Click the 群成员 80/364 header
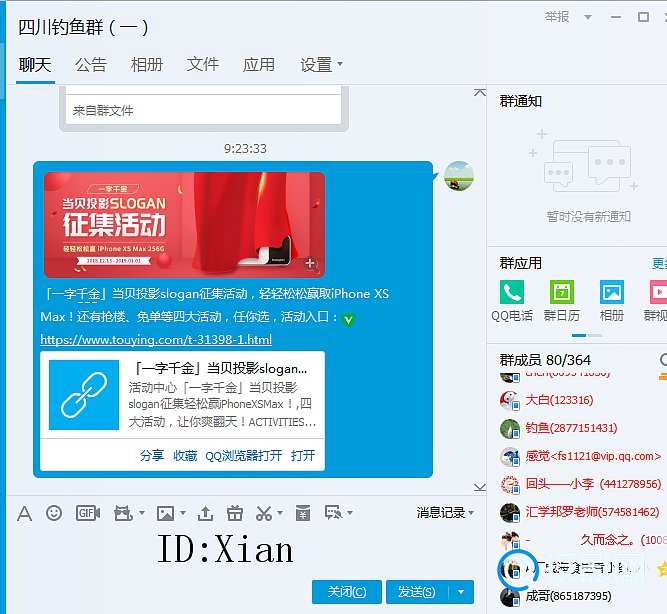 (545, 360)
